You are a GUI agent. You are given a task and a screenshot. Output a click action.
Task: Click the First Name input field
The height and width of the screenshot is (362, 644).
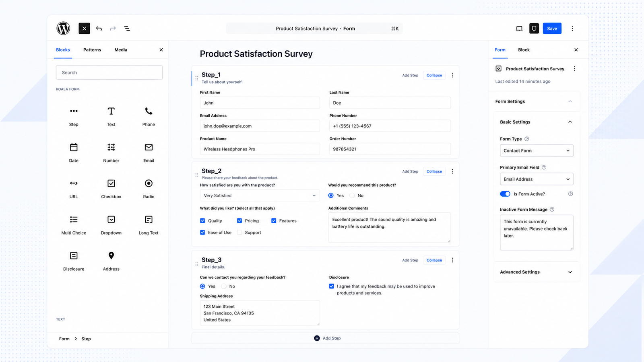[x=260, y=103]
